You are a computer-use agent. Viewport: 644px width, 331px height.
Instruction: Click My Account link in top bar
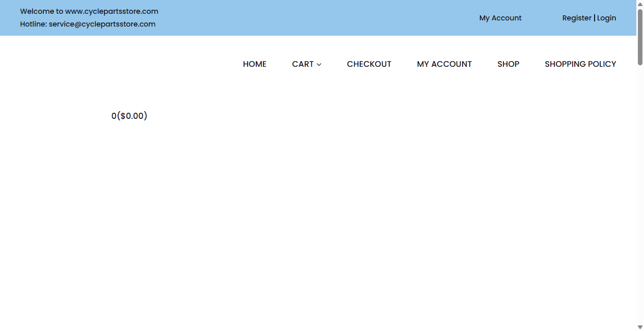pyautogui.click(x=500, y=18)
